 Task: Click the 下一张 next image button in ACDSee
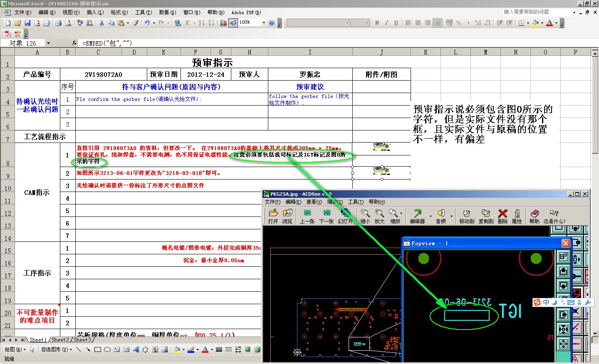327,216
